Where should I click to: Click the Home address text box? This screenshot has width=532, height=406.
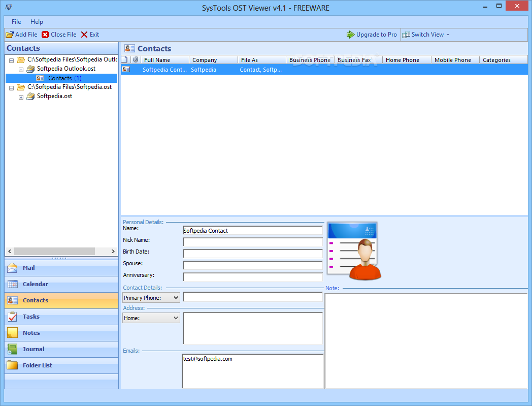click(253, 329)
